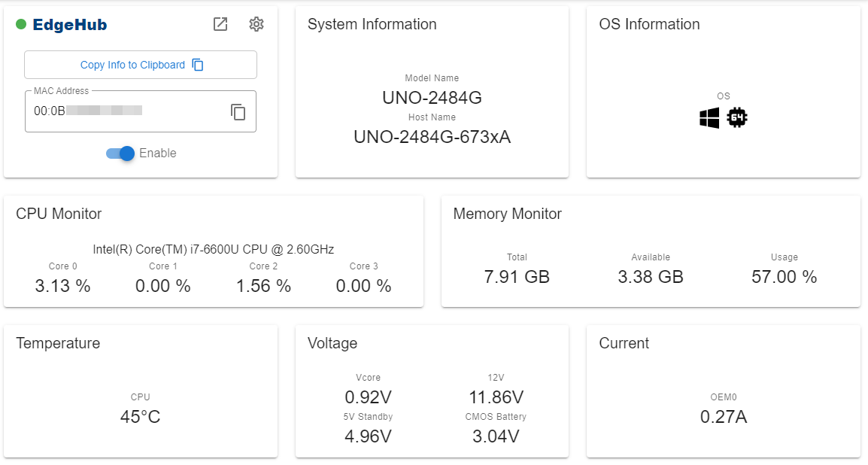Click the Copy Info to Clipboard button
This screenshot has width=868, height=465.
click(140, 65)
